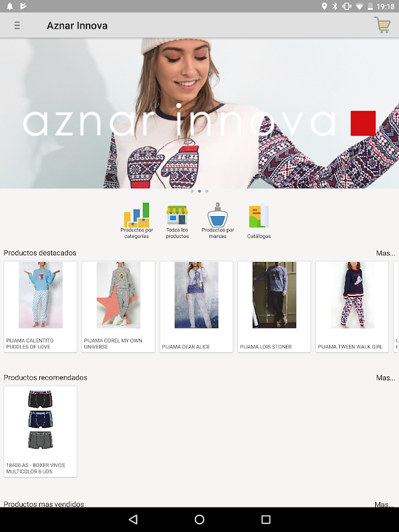
Task: Select the middle active carousel dot
Action: coord(199,191)
